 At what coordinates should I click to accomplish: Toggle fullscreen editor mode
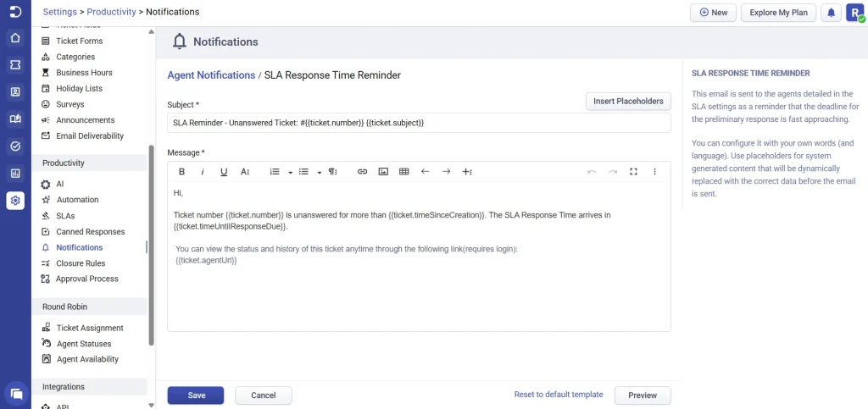point(634,172)
